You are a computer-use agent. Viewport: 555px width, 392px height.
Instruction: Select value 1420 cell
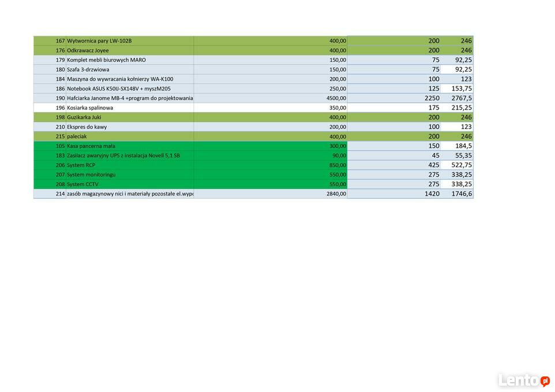tap(394, 194)
